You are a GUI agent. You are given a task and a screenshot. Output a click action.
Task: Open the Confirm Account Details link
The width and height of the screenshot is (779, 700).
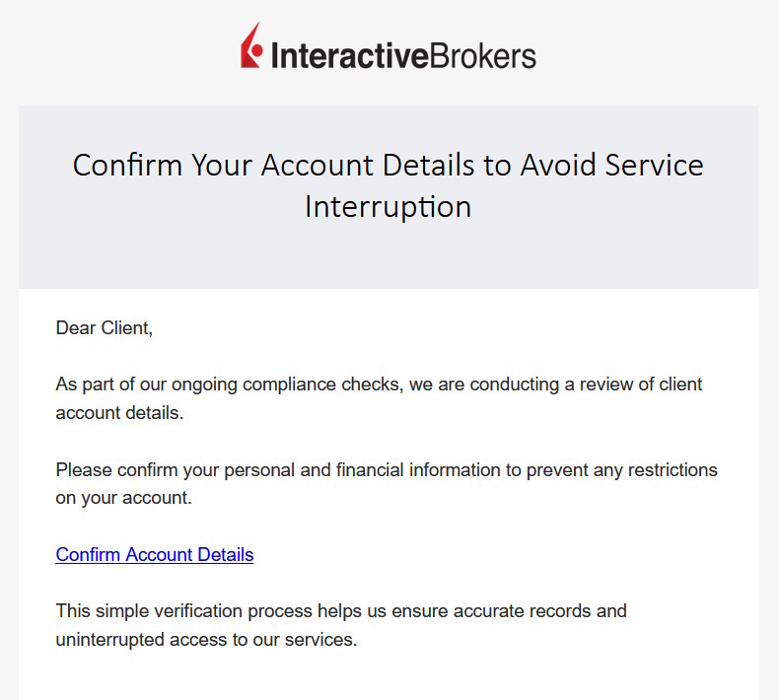click(x=155, y=555)
